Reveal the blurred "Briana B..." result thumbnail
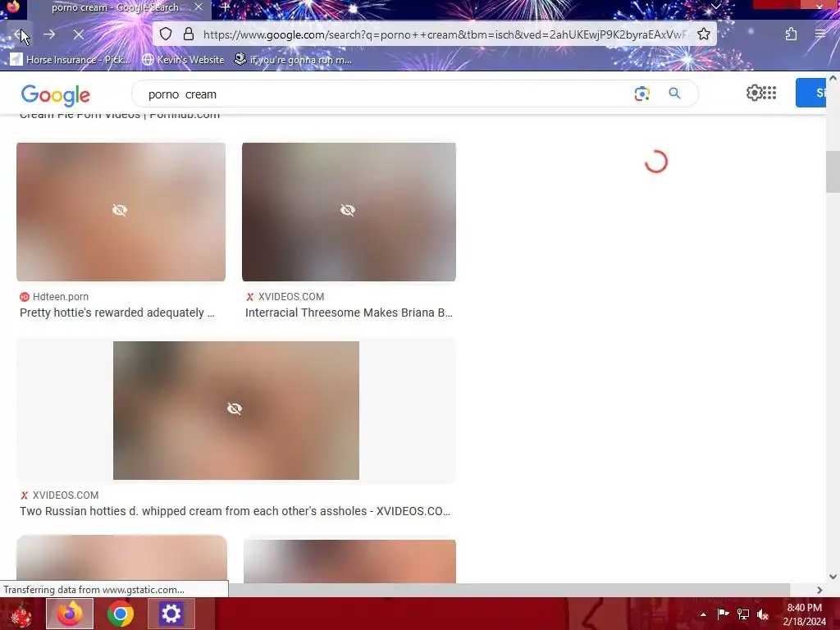 click(349, 212)
